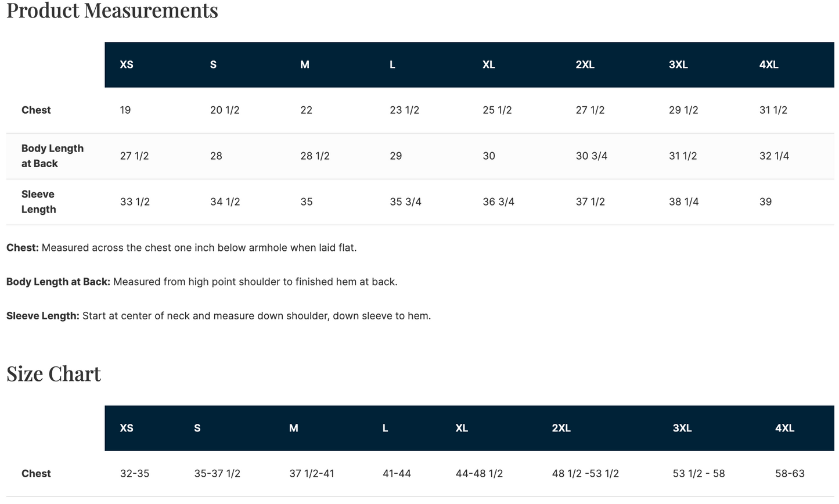This screenshot has width=839, height=504.
Task: Select the chest value 23 1/2 for L
Action: [404, 110]
